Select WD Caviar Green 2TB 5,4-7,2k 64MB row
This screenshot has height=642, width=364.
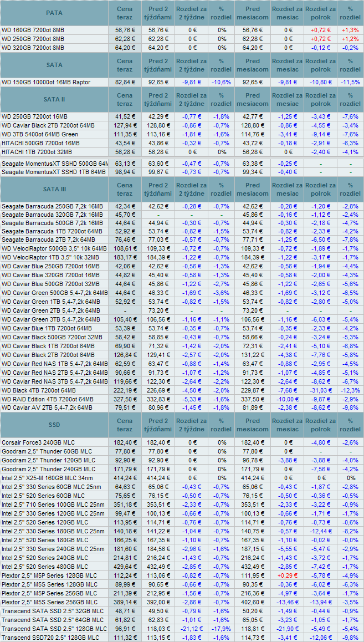[x=51, y=311]
